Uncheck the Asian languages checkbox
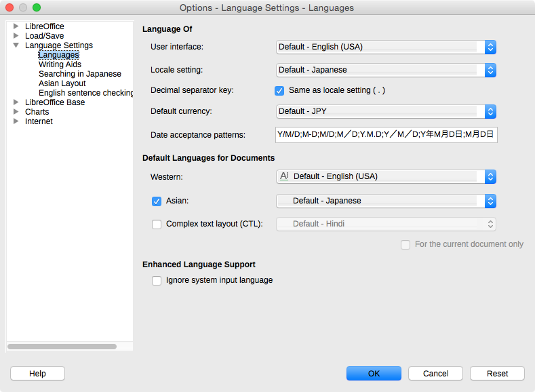Screen dimensions: 535x392 157,201
